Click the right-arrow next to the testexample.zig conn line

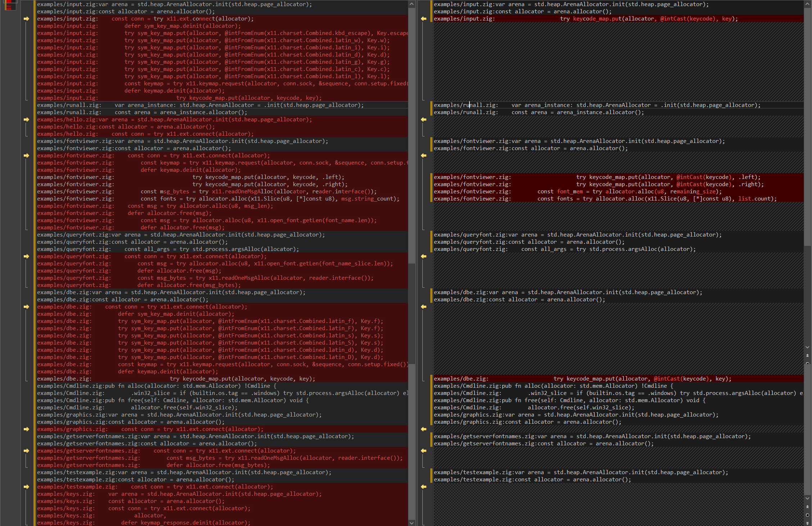(x=26, y=487)
